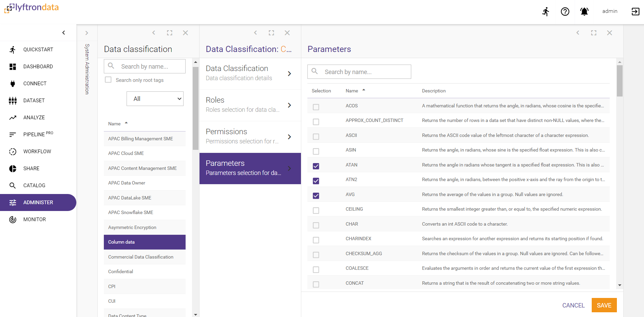The height and width of the screenshot is (317, 644).
Task: Select Commercial Data Classification row
Action: pyautogui.click(x=145, y=257)
